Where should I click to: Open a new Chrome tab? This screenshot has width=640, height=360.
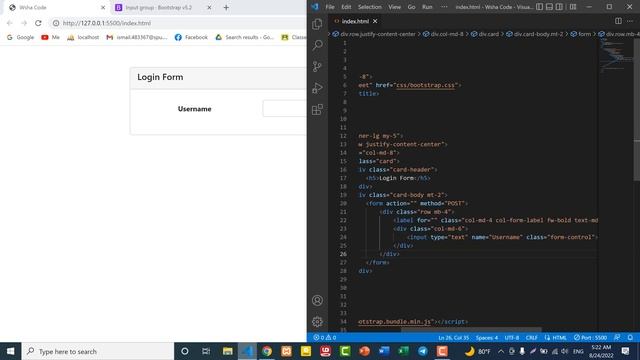226,7
